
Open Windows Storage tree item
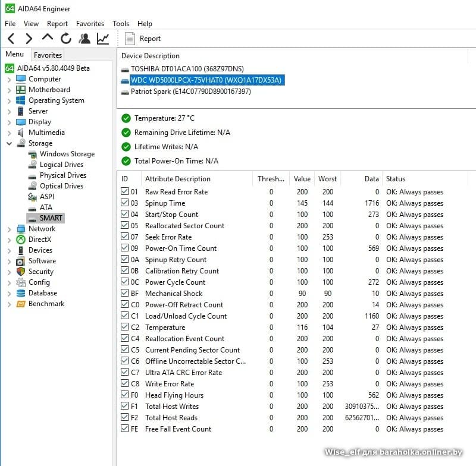67,154
